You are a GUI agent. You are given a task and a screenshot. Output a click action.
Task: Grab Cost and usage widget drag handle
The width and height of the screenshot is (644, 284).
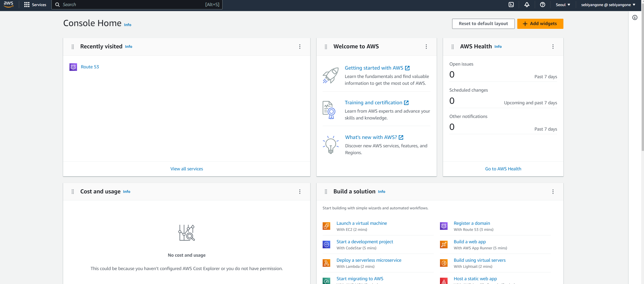pos(73,192)
